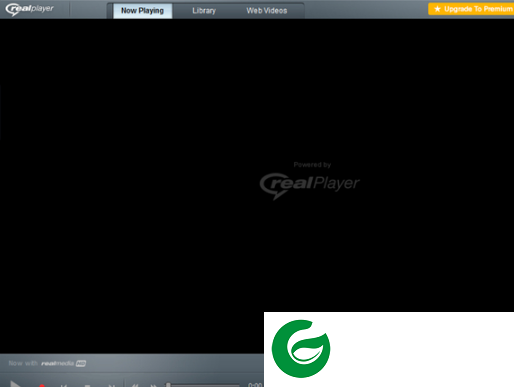Open the Library tab
Image resolution: width=514 pixels, height=387 pixels.
204,11
